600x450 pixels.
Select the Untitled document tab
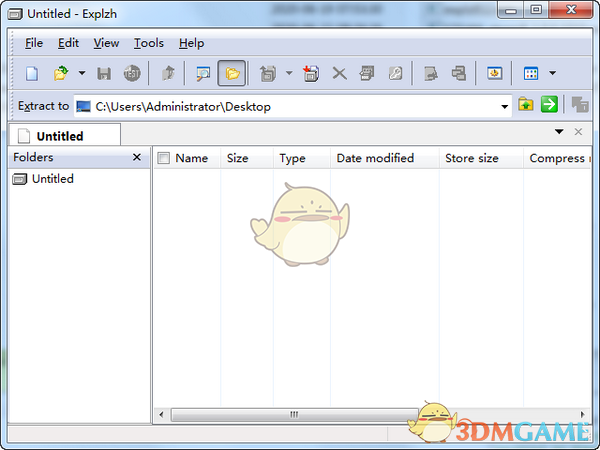click(x=65, y=135)
